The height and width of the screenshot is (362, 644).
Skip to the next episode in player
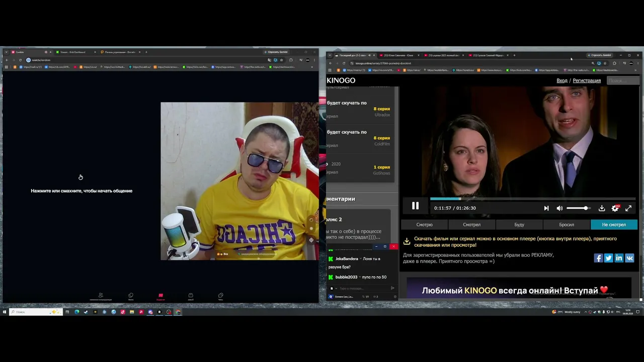(546, 208)
